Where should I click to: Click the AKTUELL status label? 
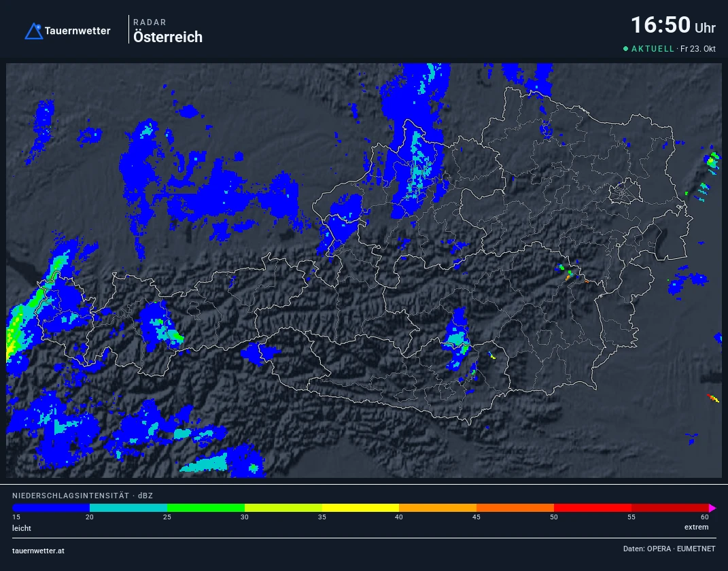[x=653, y=49]
